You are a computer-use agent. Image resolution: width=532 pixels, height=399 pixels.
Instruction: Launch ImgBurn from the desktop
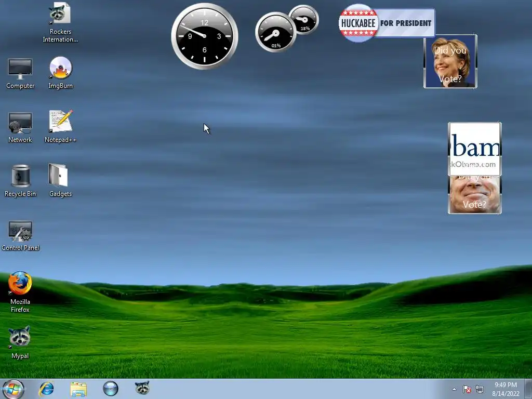tap(60, 73)
